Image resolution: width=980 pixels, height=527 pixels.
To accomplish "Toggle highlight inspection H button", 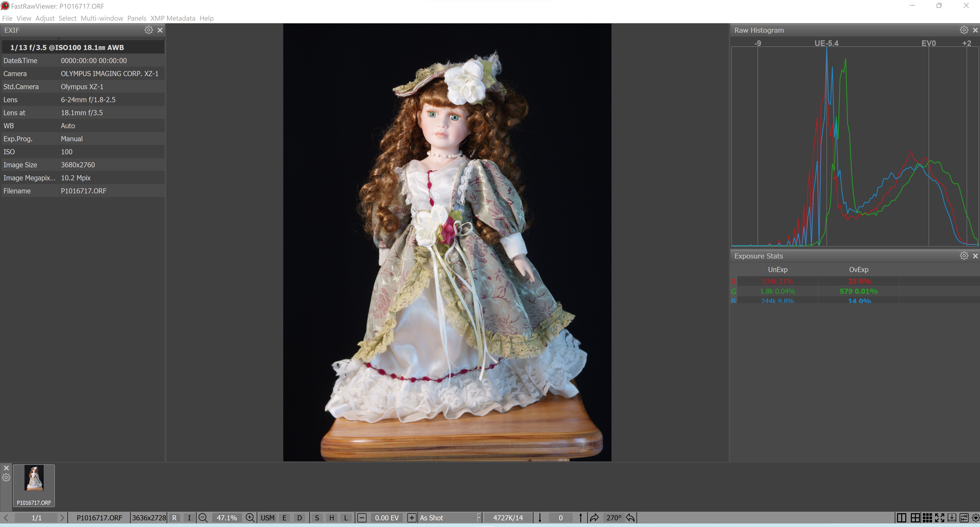I will coord(331,518).
